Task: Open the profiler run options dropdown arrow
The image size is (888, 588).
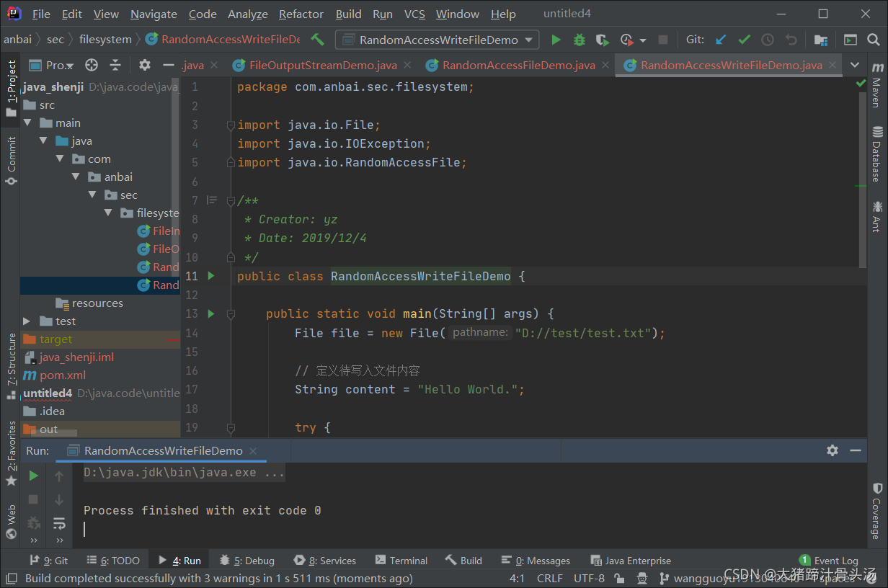Action: 643,40
